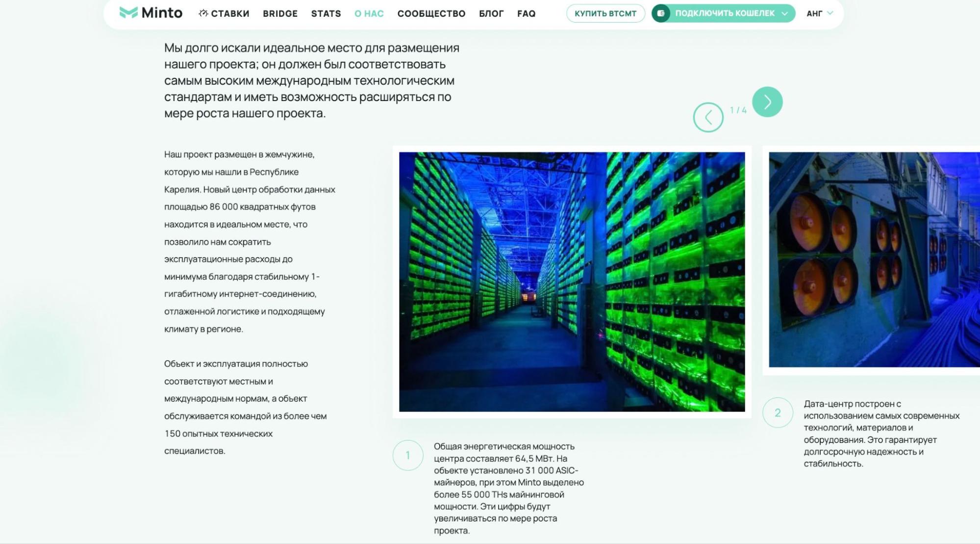Go to the Bridge page
Viewport: 980px width, 544px height.
[280, 14]
